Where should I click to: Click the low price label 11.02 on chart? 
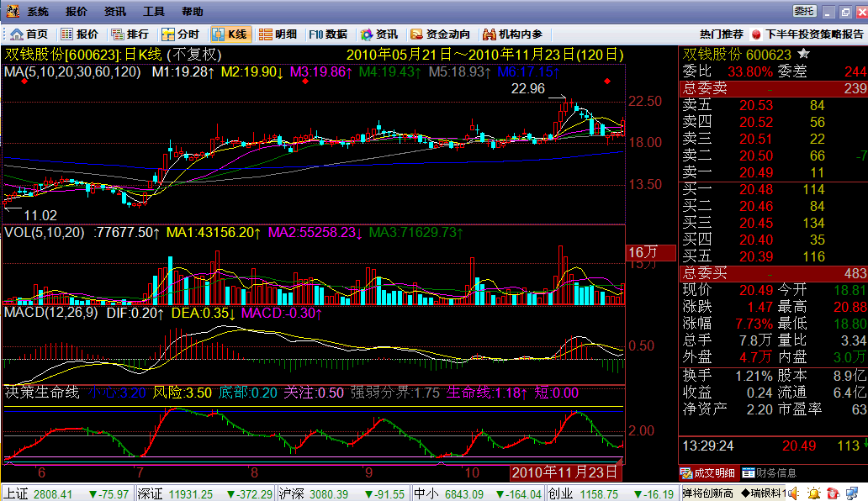pyautogui.click(x=40, y=215)
